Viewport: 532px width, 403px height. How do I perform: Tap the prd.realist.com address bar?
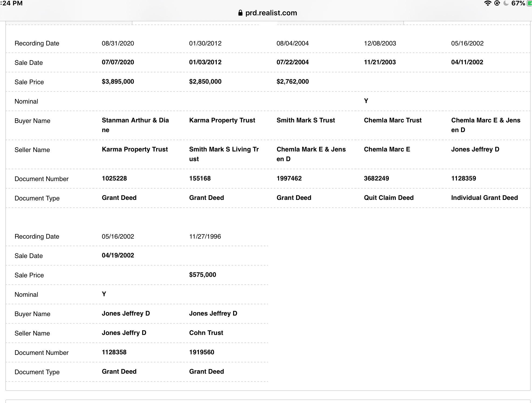[x=268, y=13]
